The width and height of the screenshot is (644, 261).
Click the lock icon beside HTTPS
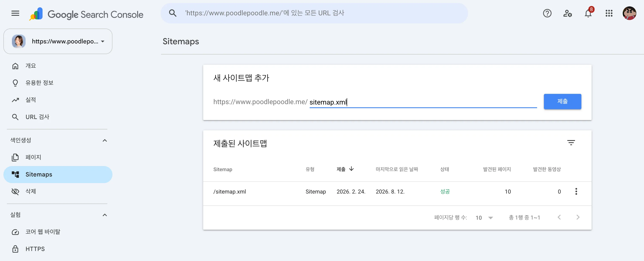(x=15, y=249)
